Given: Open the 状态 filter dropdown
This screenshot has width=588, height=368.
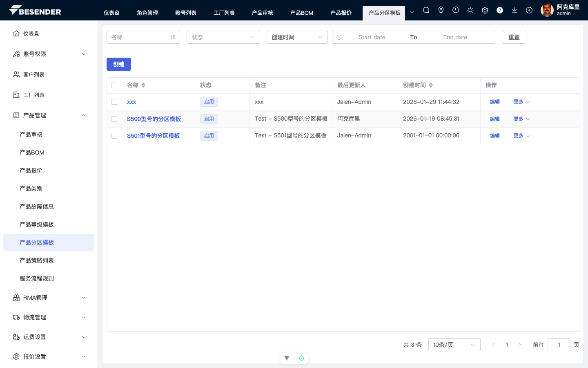Looking at the screenshot, I should coord(223,37).
